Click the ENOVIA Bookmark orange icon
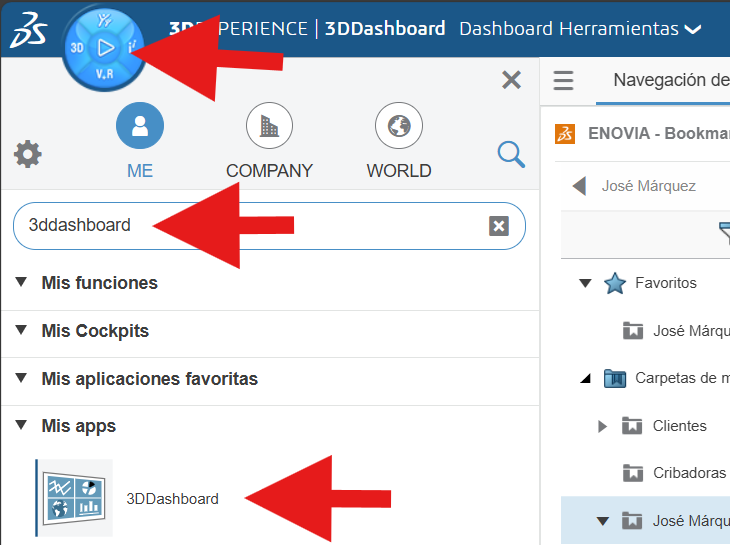730x545 pixels. tap(565, 134)
